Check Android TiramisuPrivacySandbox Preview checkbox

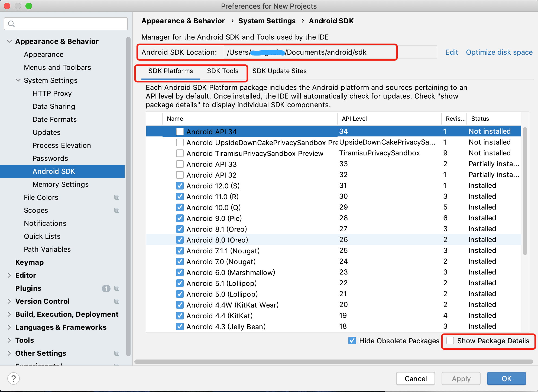[x=180, y=153]
